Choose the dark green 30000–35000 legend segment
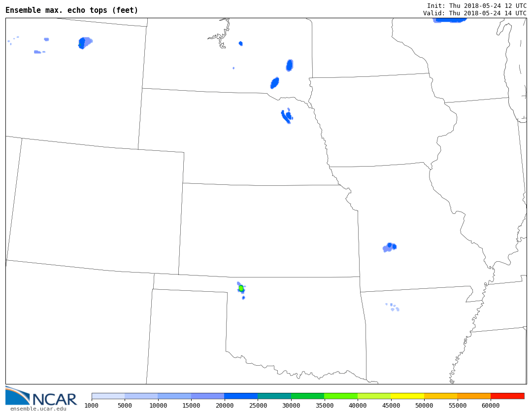The width and height of the screenshot is (532, 415). (x=307, y=396)
